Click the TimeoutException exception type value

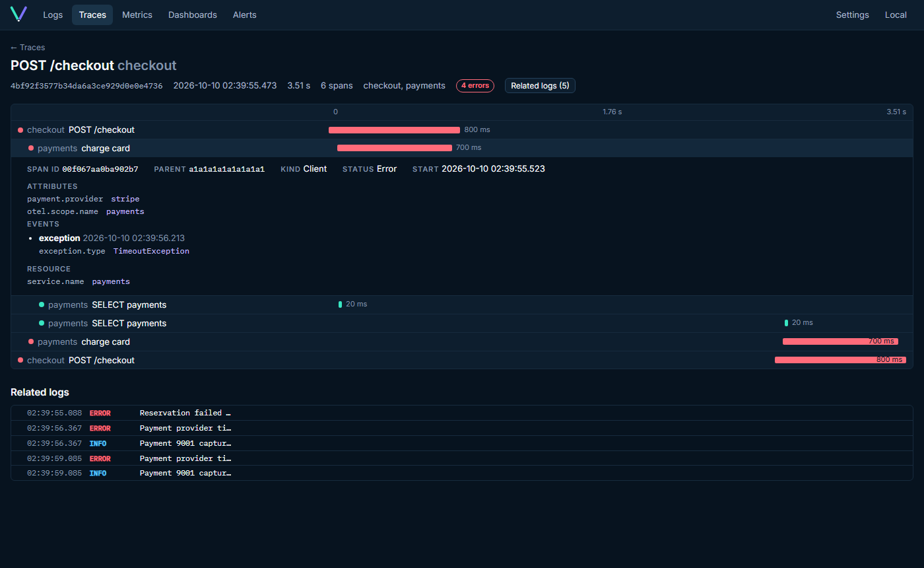(151, 251)
